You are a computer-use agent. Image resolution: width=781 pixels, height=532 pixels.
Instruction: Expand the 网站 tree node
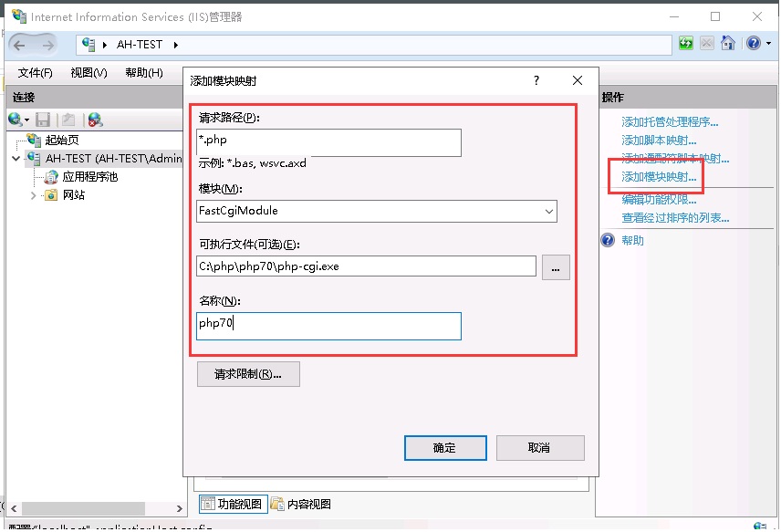(x=34, y=195)
